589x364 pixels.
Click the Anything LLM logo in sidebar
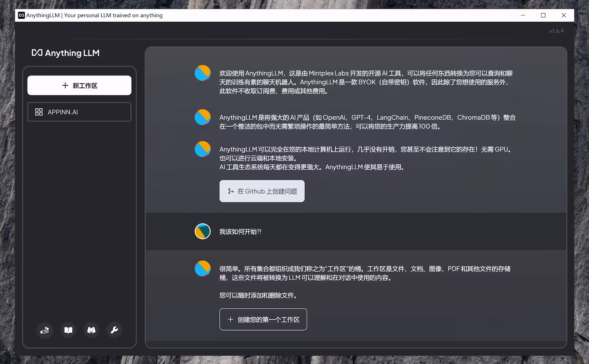66,53
